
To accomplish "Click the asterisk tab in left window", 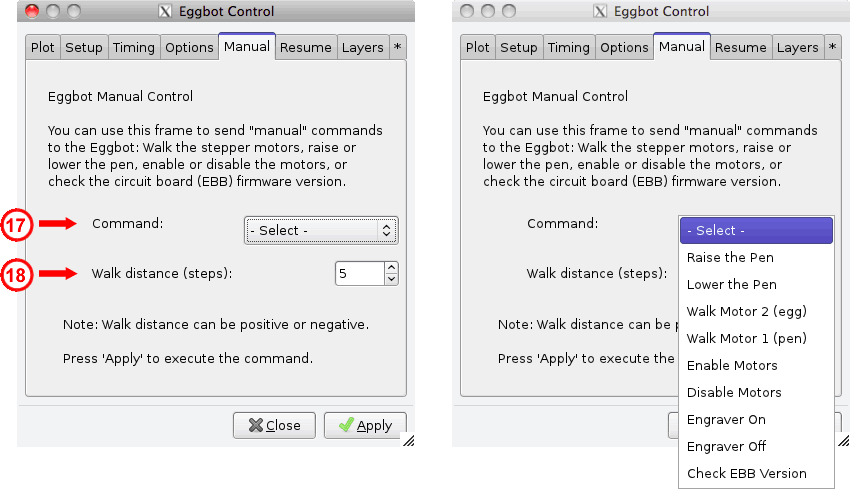I will [x=398, y=47].
